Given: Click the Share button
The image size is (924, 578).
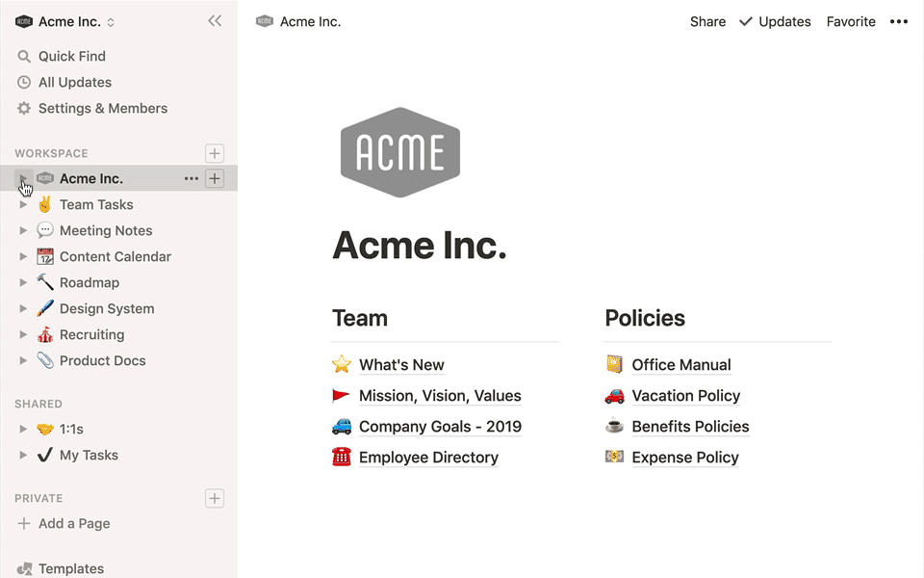Looking at the screenshot, I should click(x=707, y=21).
